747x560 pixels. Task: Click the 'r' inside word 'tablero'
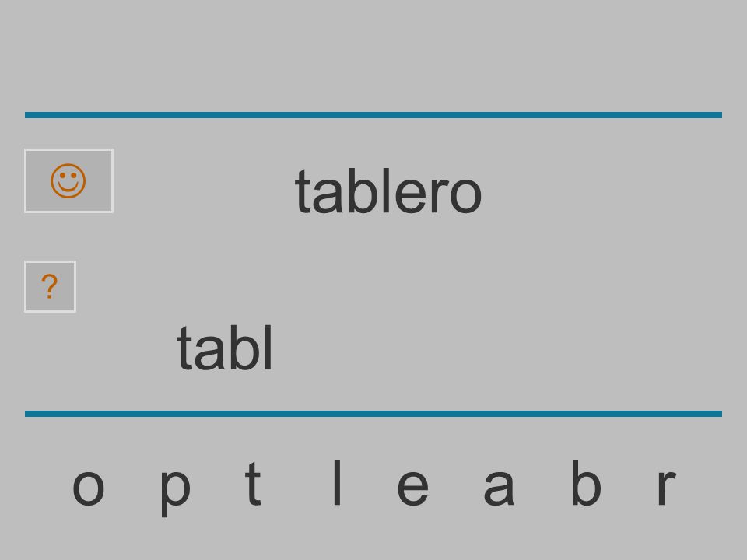pyautogui.click(x=440, y=195)
